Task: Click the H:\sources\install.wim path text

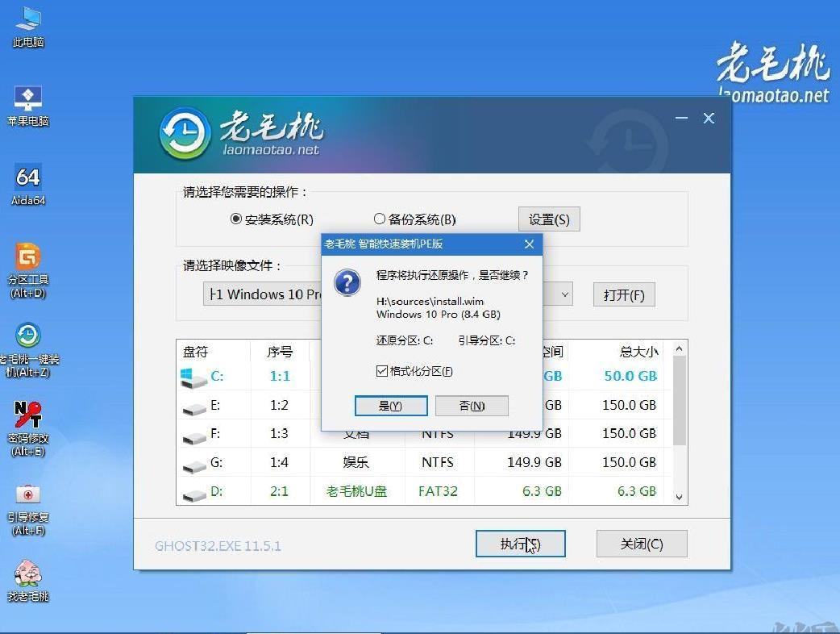Action: [430, 301]
